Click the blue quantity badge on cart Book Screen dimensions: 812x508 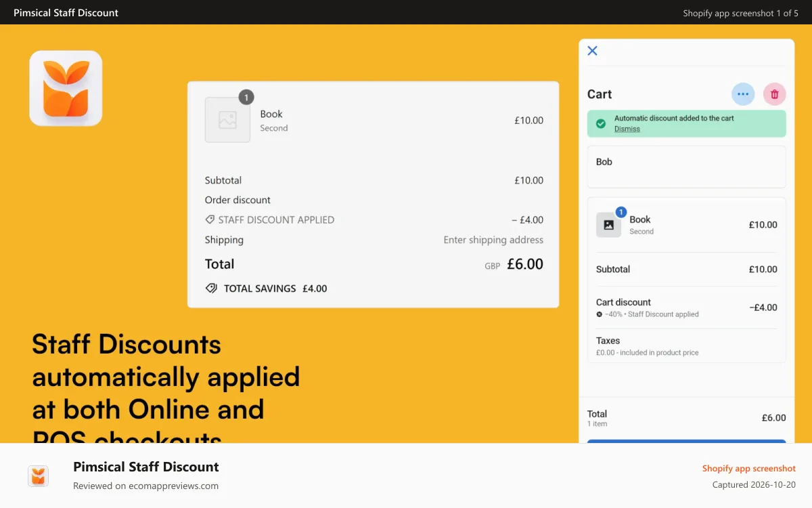click(x=621, y=212)
